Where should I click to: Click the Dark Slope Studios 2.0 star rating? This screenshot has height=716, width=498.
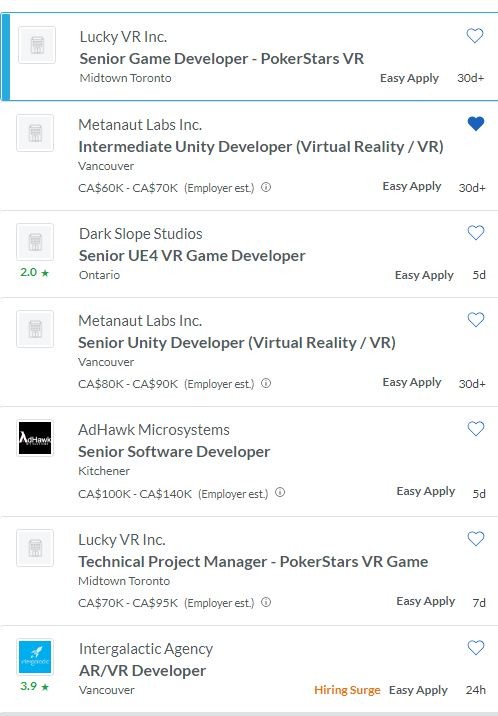(x=34, y=273)
